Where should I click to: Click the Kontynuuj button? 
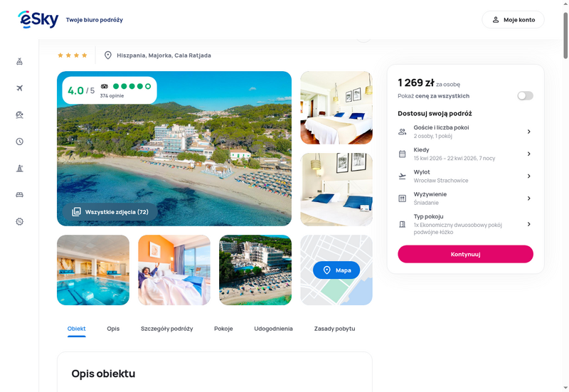(465, 254)
